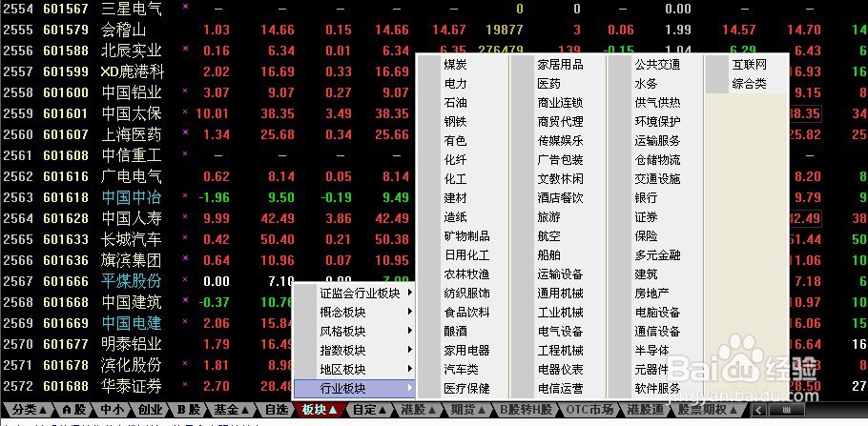Click the horizontal scrollbar thumb in tab bar
Screen dimensions: 868x426
[786, 410]
